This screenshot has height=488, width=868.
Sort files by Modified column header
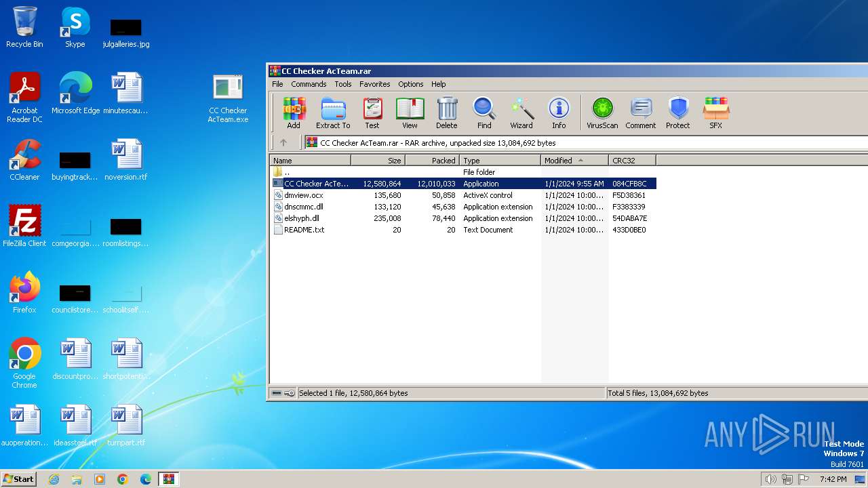[575, 161]
